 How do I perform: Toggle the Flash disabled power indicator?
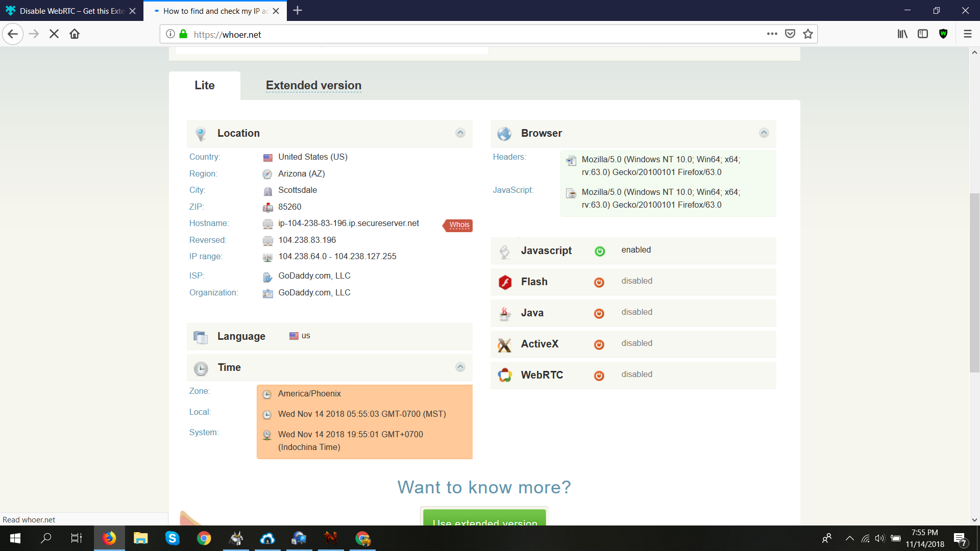coord(599,282)
